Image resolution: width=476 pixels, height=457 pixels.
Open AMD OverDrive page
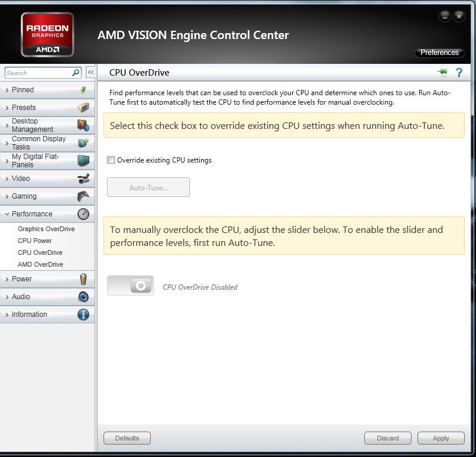40,264
